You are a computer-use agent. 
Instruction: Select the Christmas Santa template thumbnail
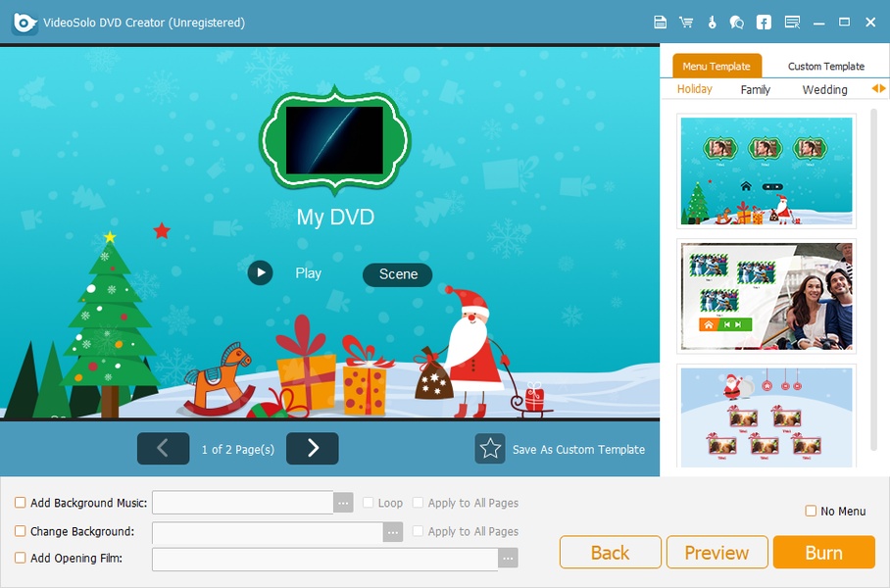[x=766, y=171]
